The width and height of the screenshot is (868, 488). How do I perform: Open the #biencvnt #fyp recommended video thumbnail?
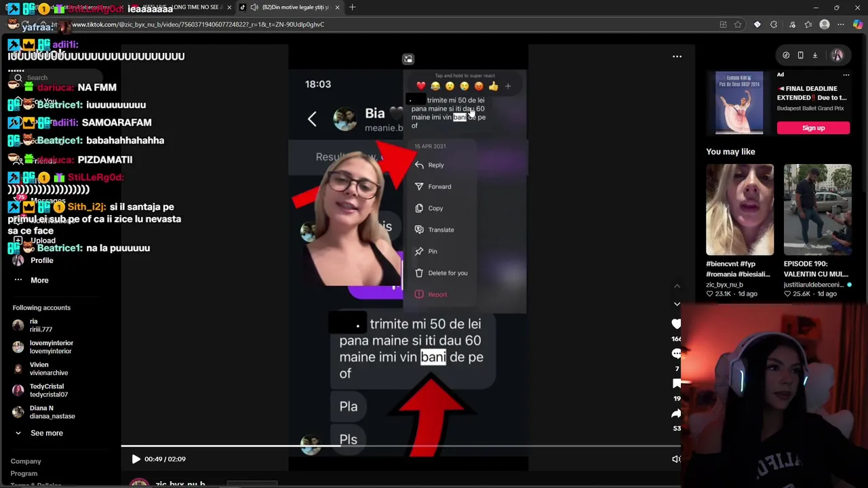tap(739, 209)
